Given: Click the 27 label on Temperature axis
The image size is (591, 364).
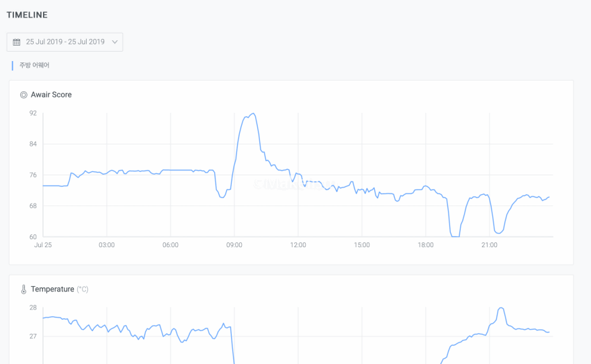Looking at the screenshot, I should click(33, 336).
